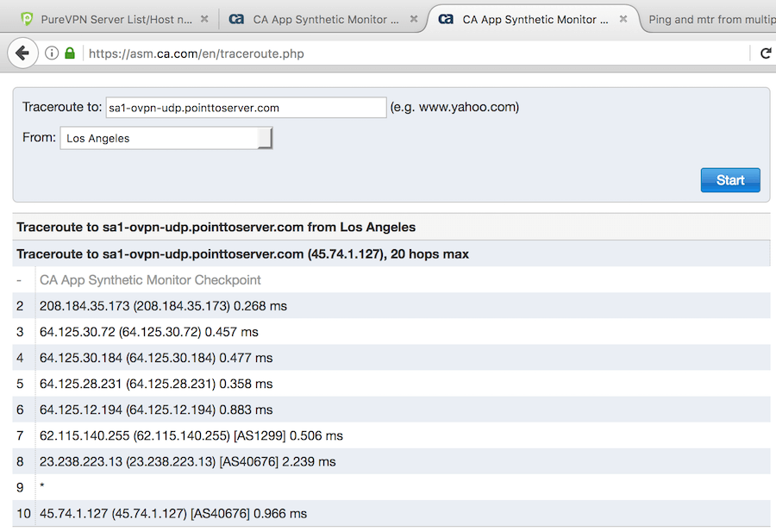Select hop 5 row 64.125.28.231
This screenshot has height=532, width=776.
coord(391,384)
